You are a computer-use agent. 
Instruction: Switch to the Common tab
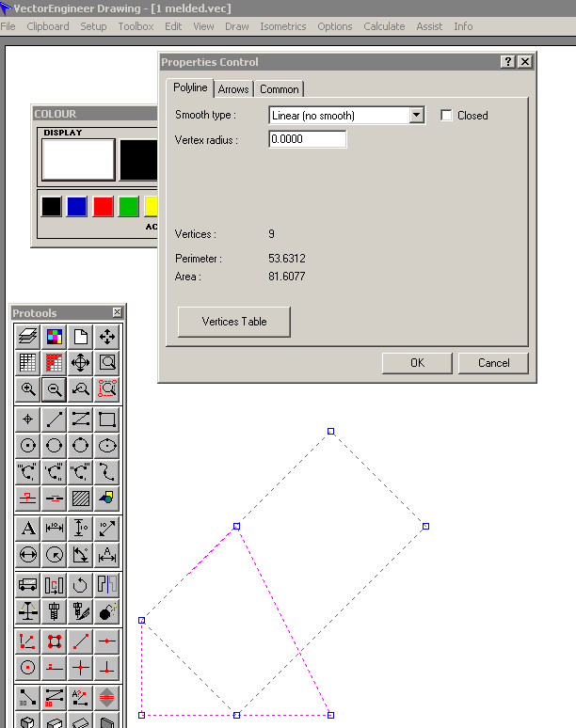[x=280, y=89]
